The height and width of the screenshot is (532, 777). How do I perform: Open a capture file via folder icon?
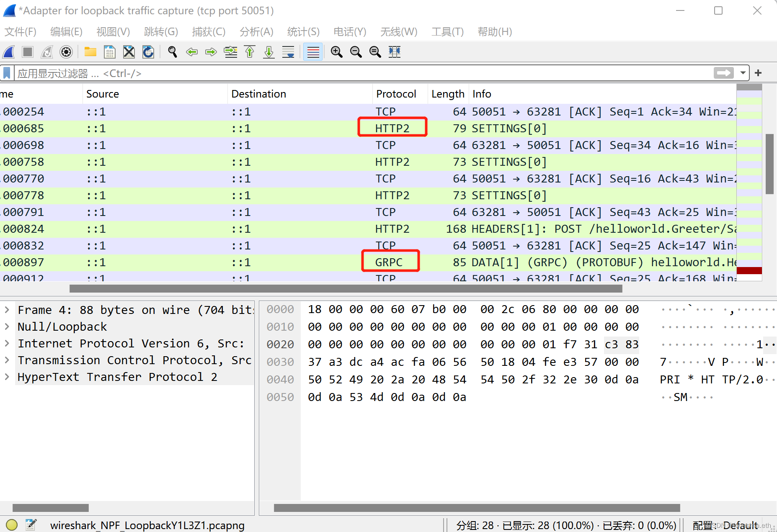pos(90,52)
